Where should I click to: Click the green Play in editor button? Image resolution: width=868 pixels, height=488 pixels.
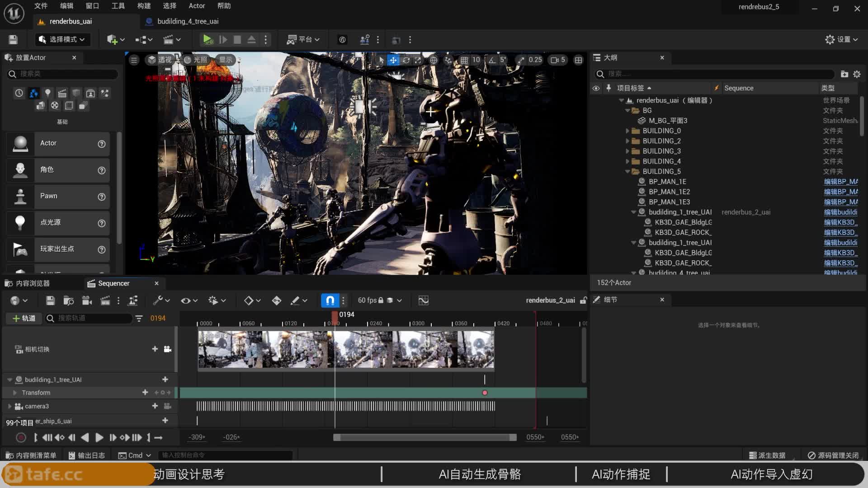pos(208,40)
